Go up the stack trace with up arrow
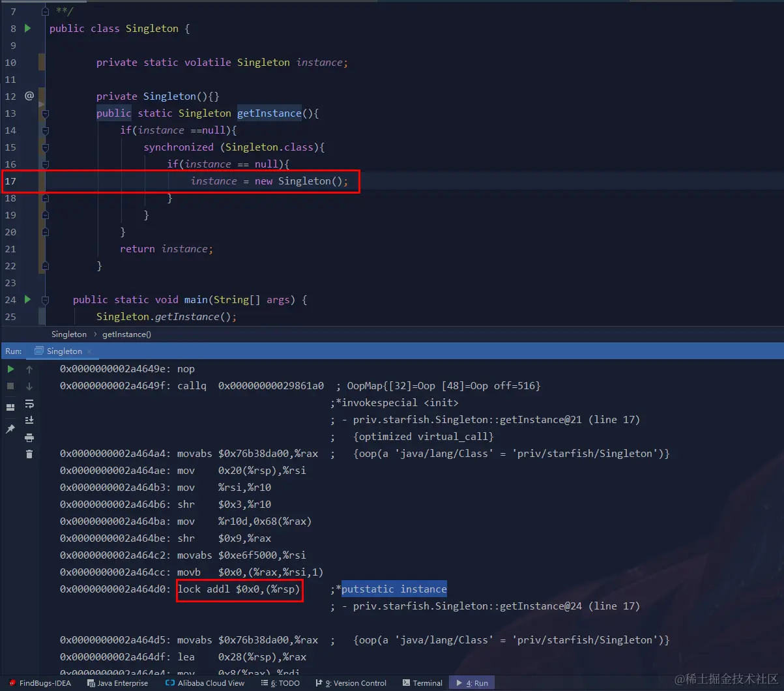Screen dimensions: 784x691 pos(29,369)
